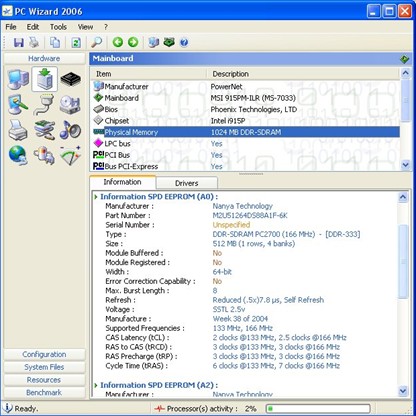
Task: Open the Resources sidebar section
Action: (44, 380)
